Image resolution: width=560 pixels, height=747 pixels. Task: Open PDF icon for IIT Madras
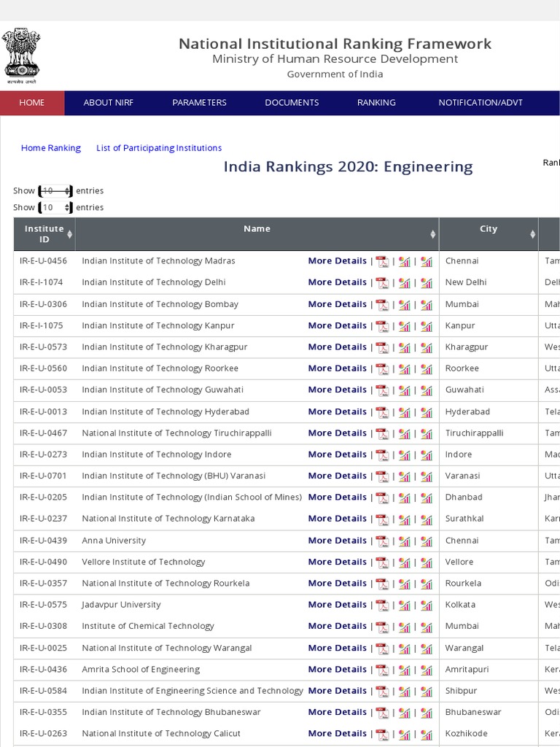[382, 262]
